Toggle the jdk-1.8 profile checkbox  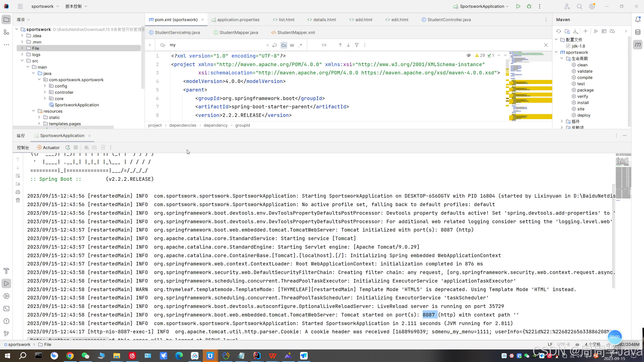pos(568,46)
